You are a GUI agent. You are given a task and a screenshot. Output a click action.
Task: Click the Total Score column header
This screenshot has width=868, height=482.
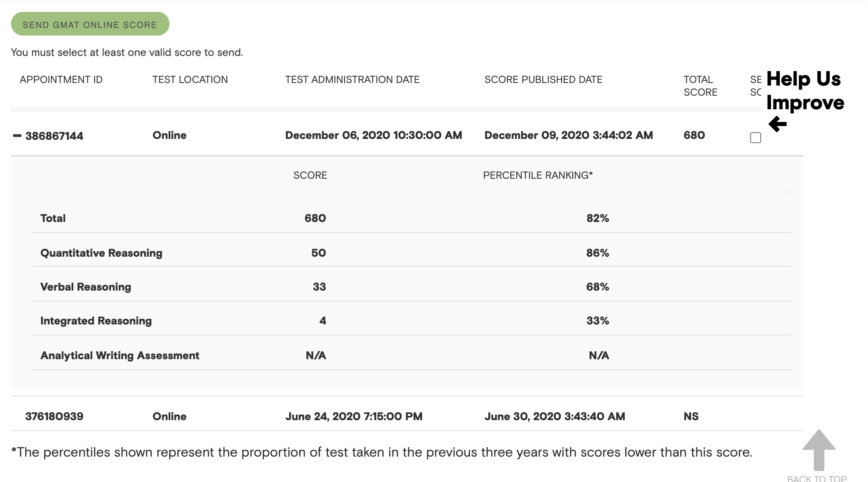[700, 86]
